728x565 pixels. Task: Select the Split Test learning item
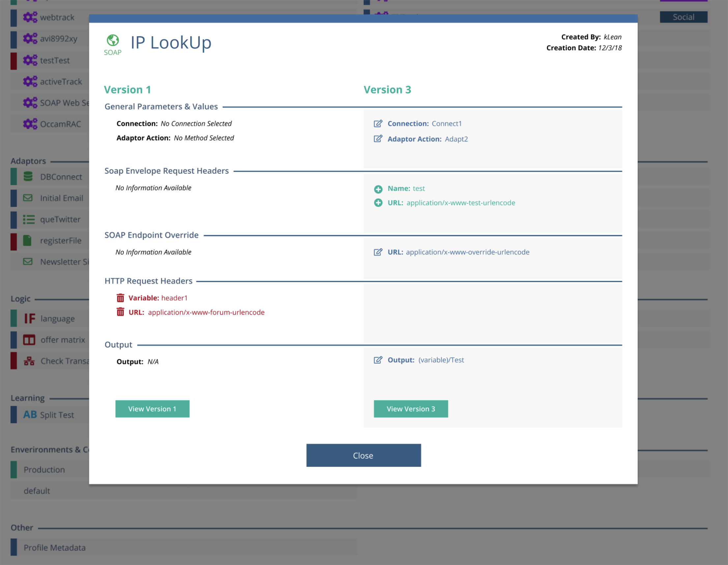(57, 415)
